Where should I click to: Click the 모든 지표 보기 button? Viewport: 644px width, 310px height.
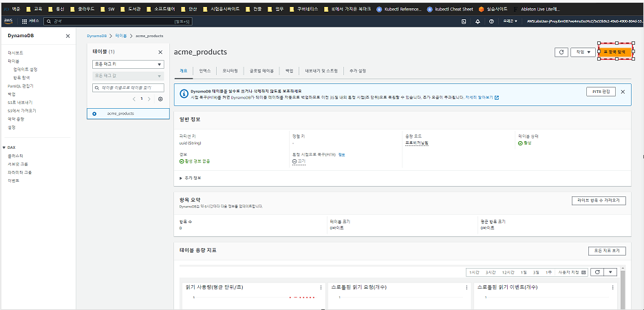[607, 251]
